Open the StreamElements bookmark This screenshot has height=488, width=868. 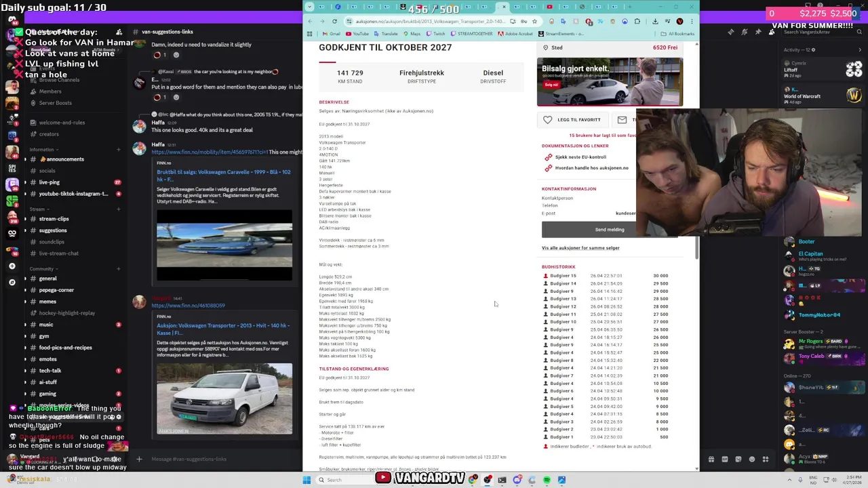(561, 34)
